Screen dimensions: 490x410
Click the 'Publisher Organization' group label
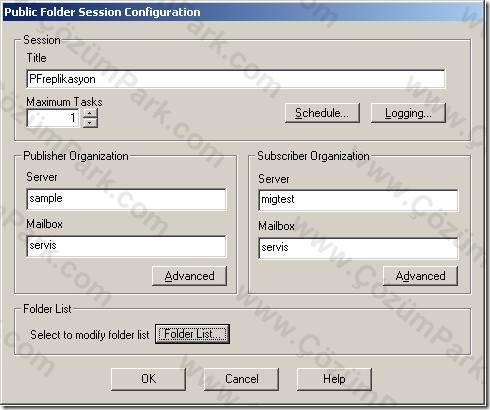pos(76,156)
